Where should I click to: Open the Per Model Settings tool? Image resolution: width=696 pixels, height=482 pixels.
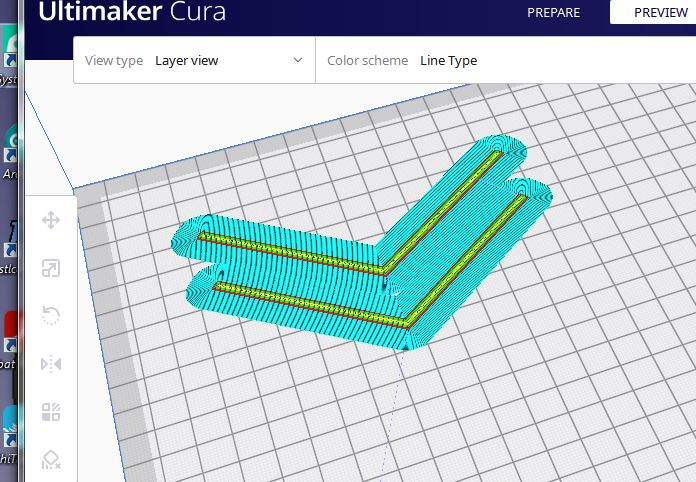pyautogui.click(x=51, y=412)
